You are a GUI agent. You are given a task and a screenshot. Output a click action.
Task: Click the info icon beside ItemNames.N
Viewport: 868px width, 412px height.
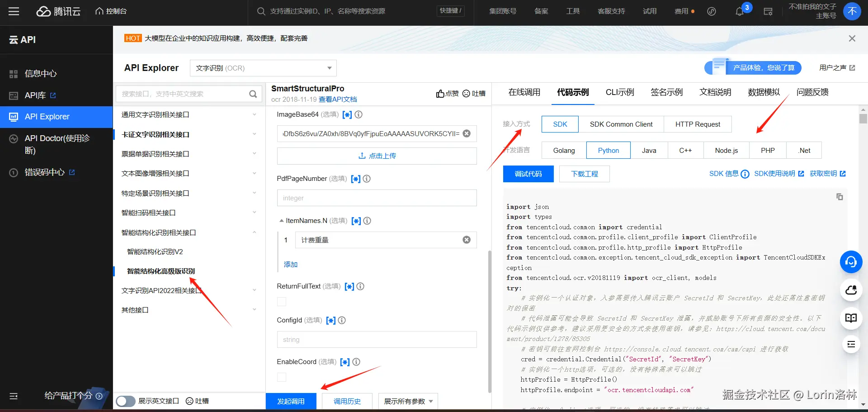click(x=367, y=221)
